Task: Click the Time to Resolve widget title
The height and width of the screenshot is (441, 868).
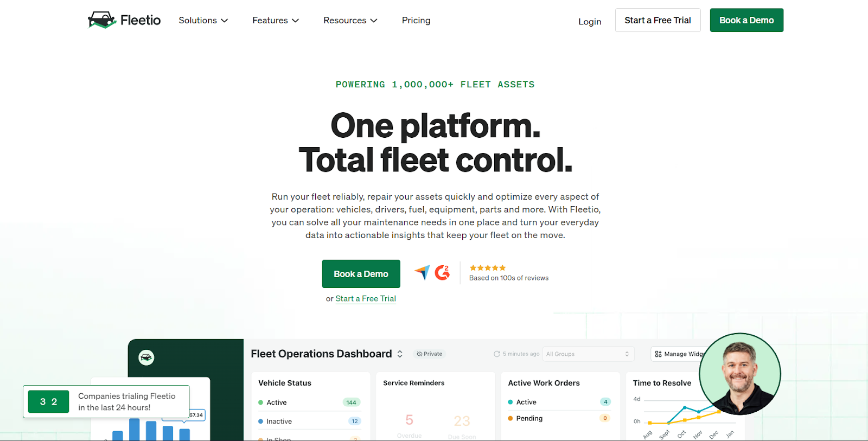Action: [662, 383]
